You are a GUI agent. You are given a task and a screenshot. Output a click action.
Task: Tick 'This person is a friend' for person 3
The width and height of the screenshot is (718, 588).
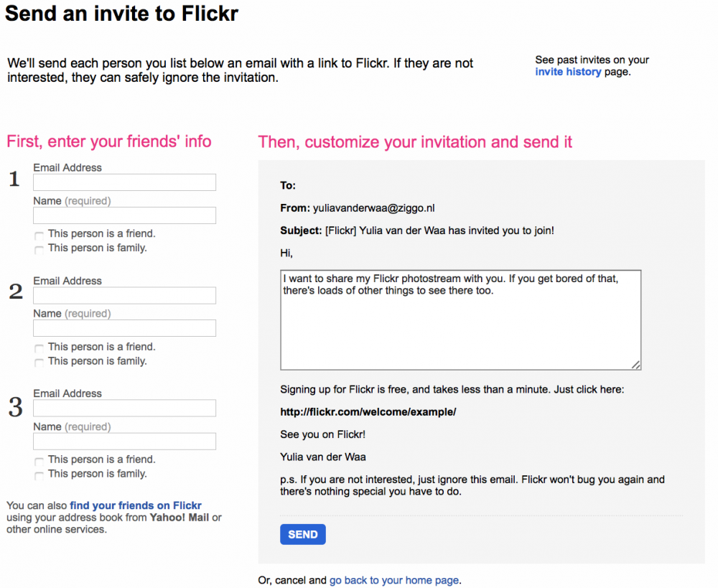pos(39,461)
